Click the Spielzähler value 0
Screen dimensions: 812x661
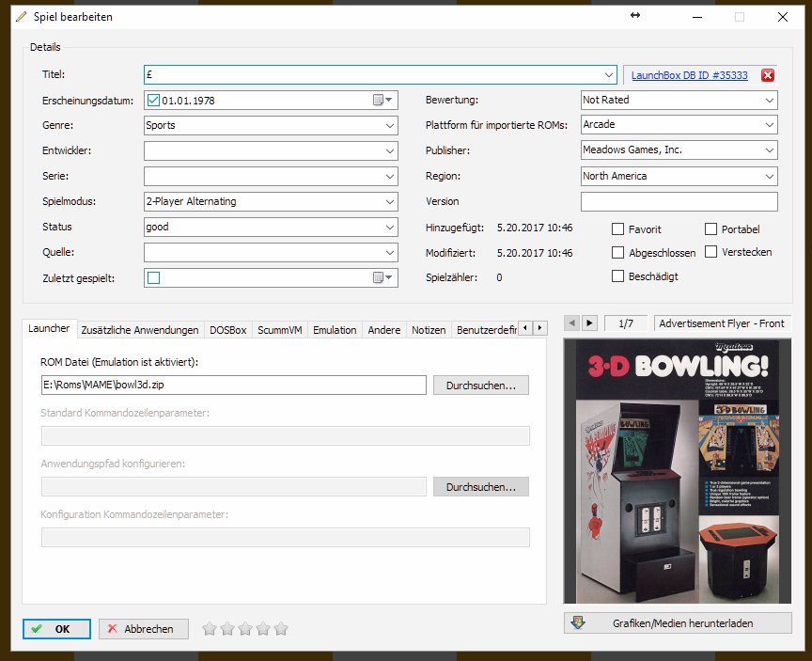[x=499, y=277]
